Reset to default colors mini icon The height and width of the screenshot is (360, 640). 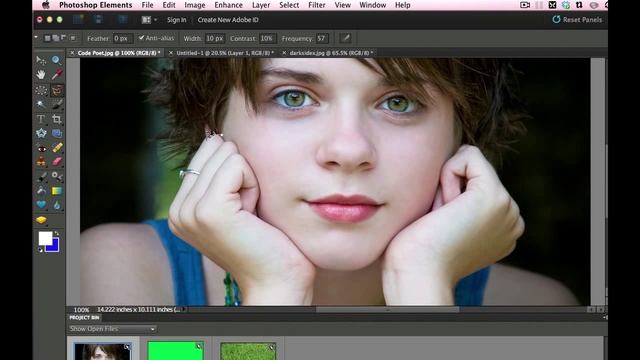pos(41,250)
